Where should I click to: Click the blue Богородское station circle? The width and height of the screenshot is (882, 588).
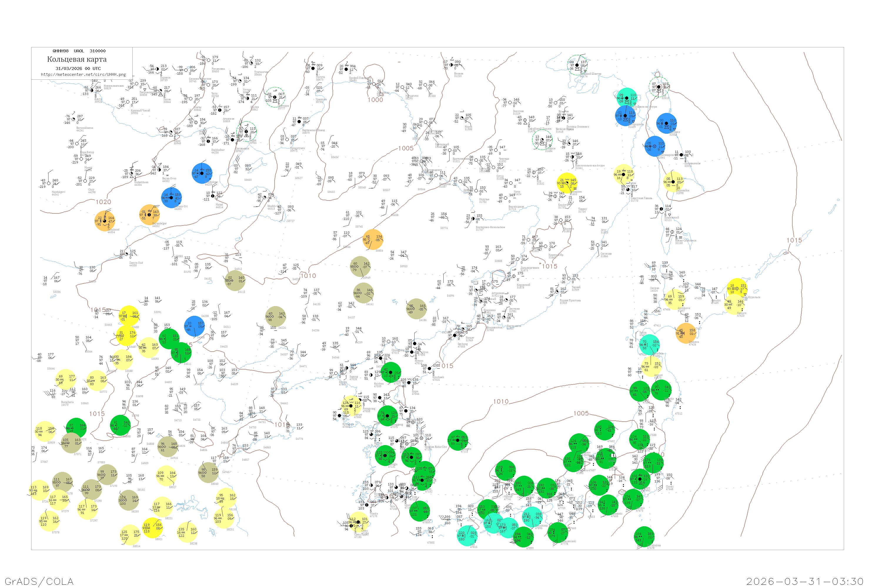pos(625,116)
